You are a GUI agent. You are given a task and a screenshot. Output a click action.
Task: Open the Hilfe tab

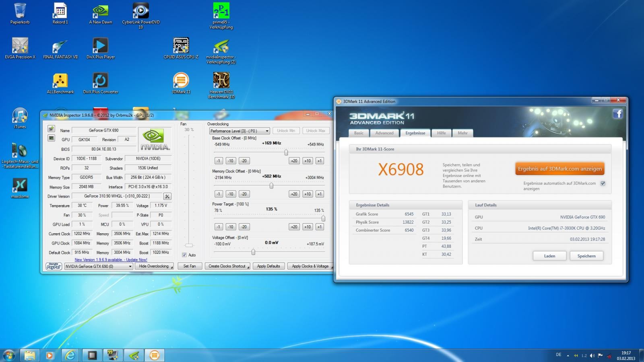pyautogui.click(x=442, y=133)
